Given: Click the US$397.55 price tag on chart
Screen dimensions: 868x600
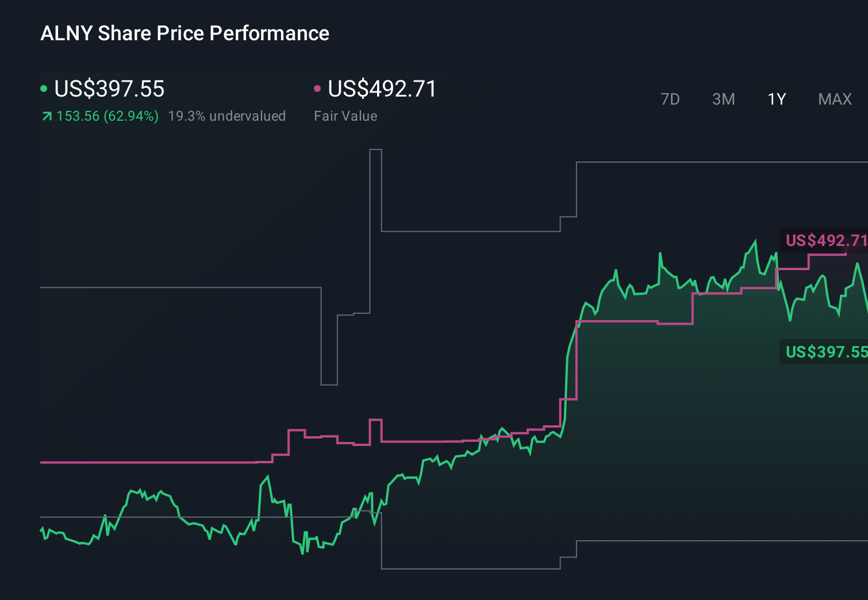Looking at the screenshot, I should [825, 351].
